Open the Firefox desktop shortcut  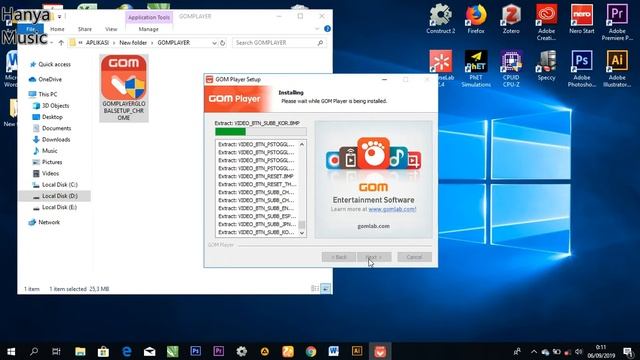(476, 19)
